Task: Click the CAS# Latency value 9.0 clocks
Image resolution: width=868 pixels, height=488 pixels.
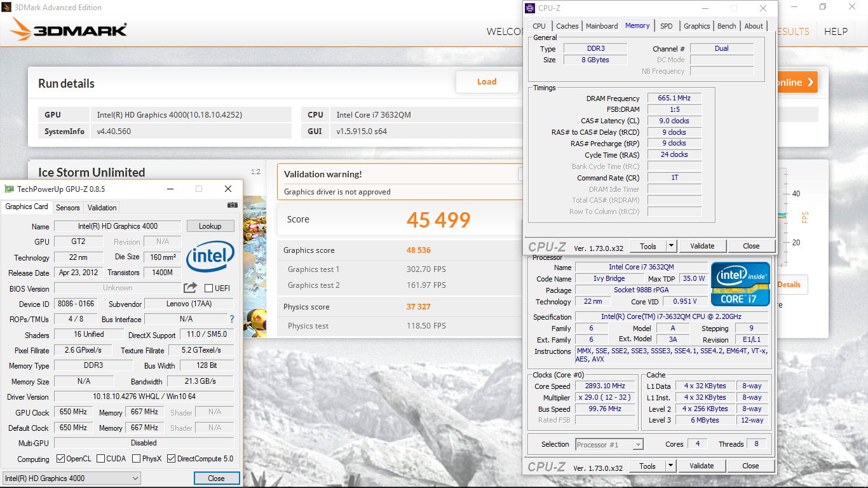Action: [674, 121]
